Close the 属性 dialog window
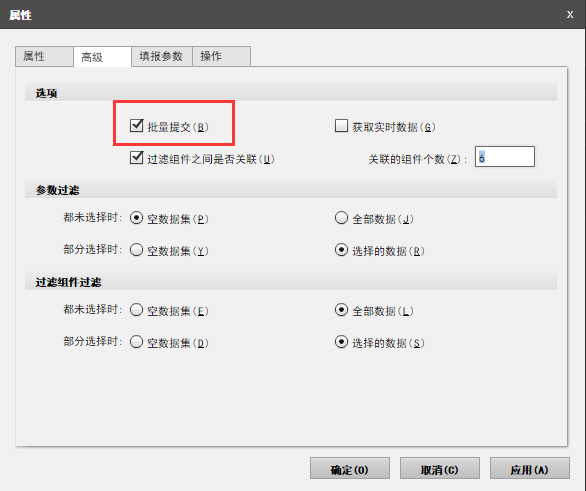Image resolution: width=586 pixels, height=491 pixels. tap(570, 15)
